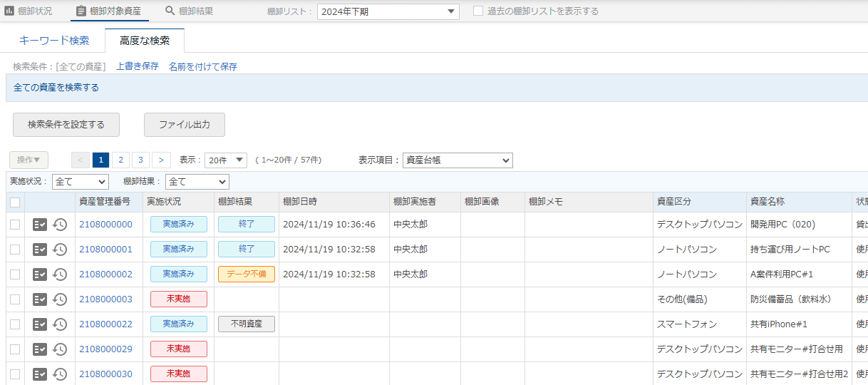The image size is (868, 385).
Task: Open the 棚卸結果 top navigation tab
Action: (x=189, y=11)
